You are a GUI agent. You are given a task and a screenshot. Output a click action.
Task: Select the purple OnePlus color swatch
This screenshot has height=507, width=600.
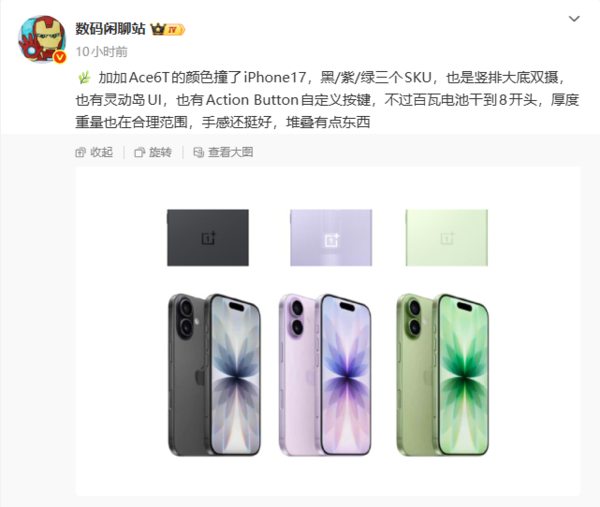point(331,238)
